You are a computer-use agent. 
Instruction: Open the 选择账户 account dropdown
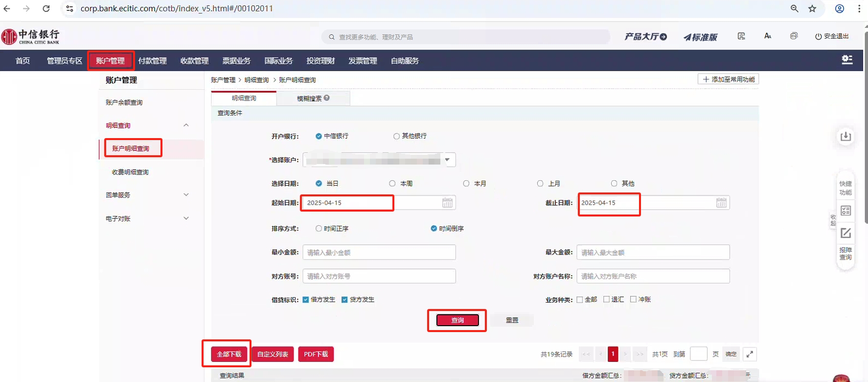[447, 160]
